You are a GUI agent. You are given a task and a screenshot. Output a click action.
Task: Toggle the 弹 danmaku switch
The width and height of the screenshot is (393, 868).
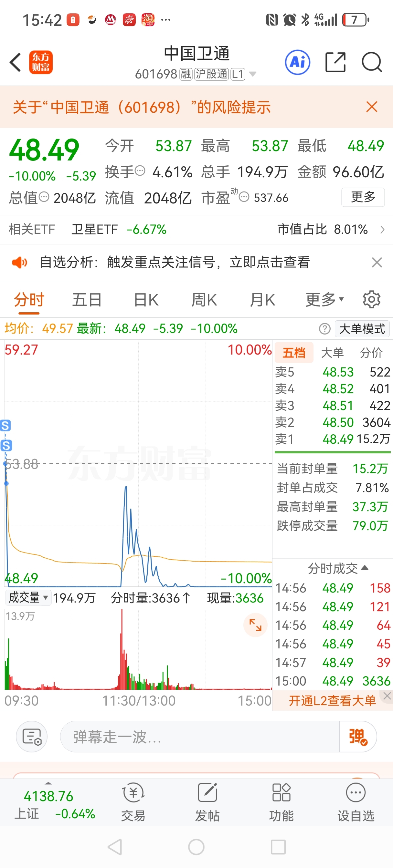357,737
